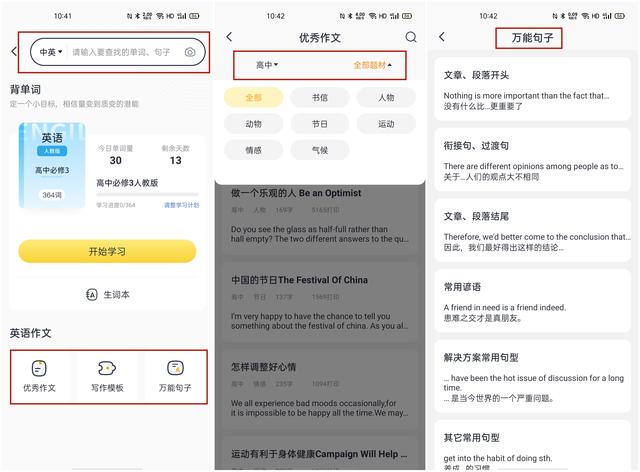Go back from the 万能句子 page
The height and width of the screenshot is (472, 640).
(x=442, y=37)
